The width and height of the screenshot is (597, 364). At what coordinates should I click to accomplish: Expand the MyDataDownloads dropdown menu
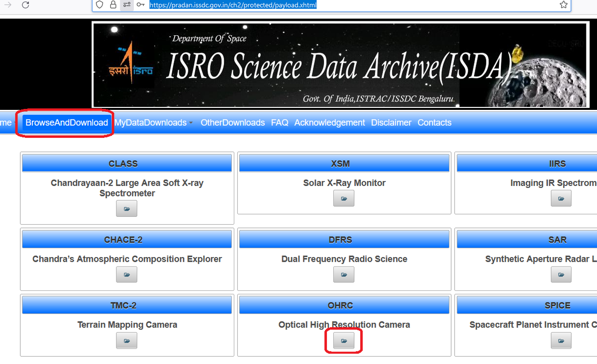(x=153, y=122)
